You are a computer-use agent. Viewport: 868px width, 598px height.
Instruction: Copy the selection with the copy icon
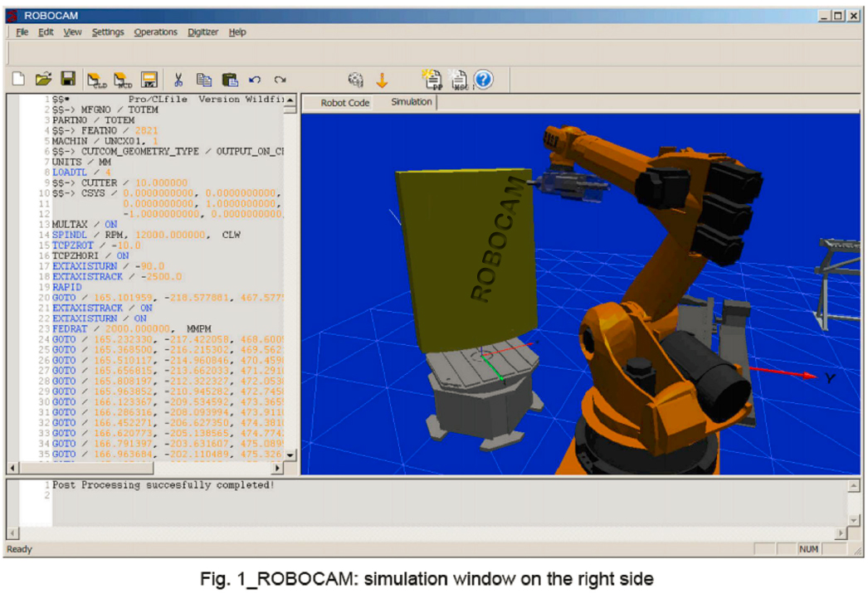pos(203,80)
